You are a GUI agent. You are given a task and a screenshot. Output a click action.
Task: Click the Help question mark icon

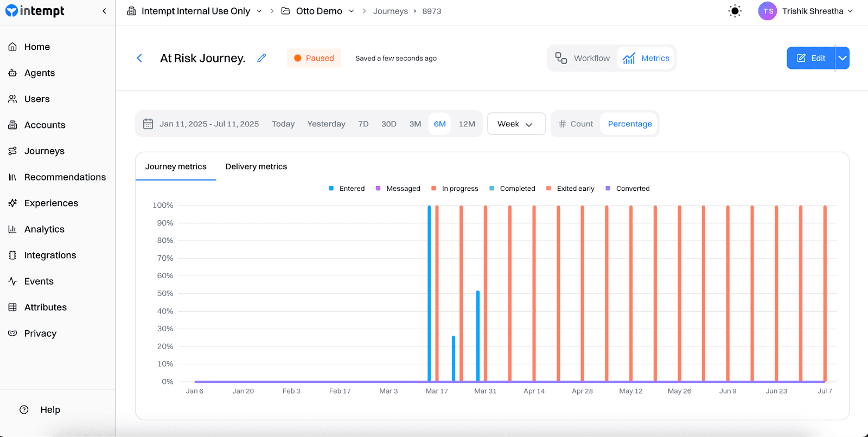click(x=24, y=409)
